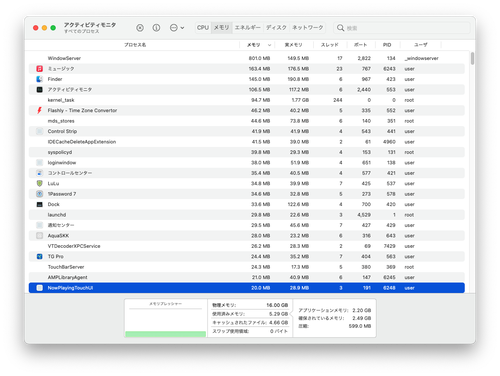Viewport: 500px width, 376px height.
Task: Select the AMPLibraryAgent process row
Action: click(247, 277)
